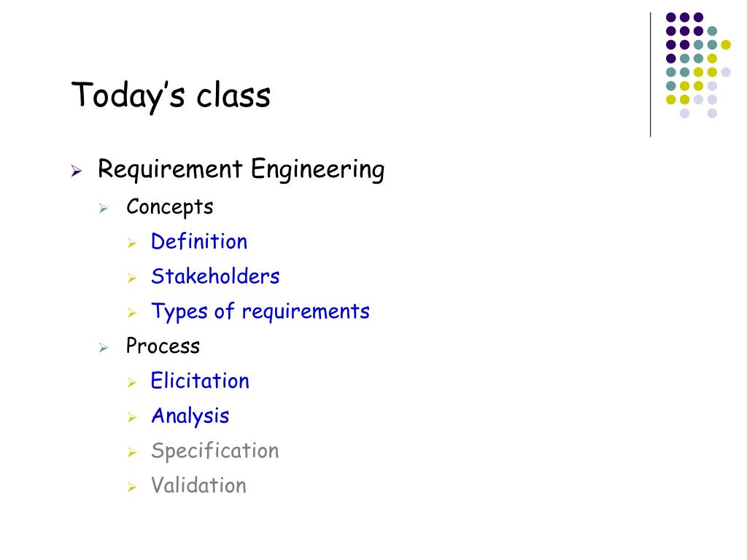Click the Analysis blue text
This screenshot has width=747, height=560.
click(190, 416)
